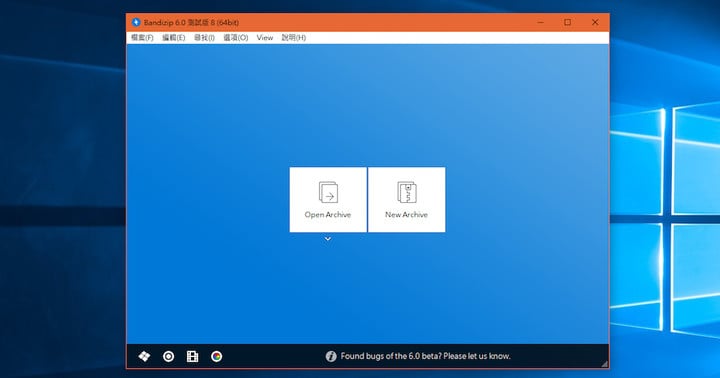This screenshot has width=720, height=378.
Task: Click the diamond-shaped icon in the bottom bar
Action: [x=144, y=356]
